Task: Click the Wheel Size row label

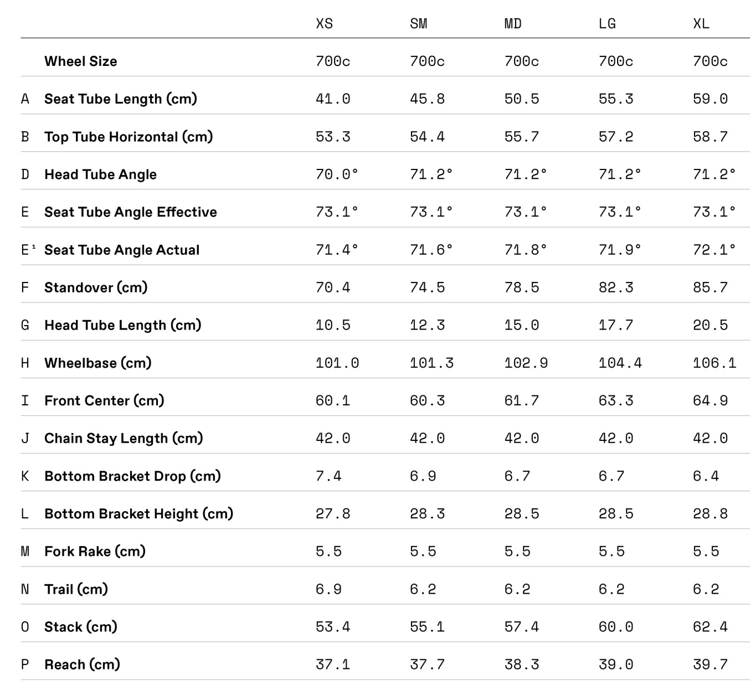Action: [x=81, y=61]
